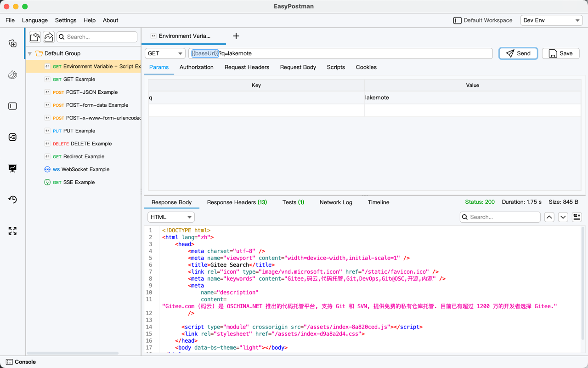
Task: Open the File menu
Action: (10, 20)
